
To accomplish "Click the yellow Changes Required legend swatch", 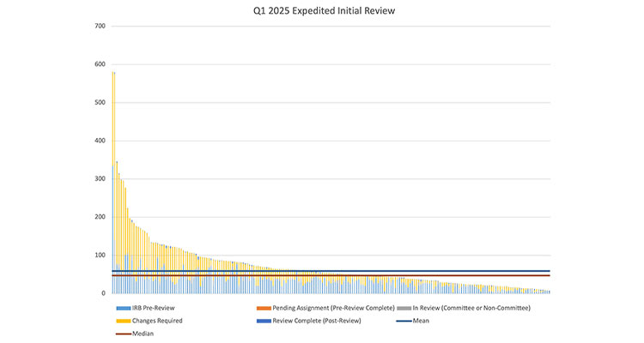I will (119, 321).
